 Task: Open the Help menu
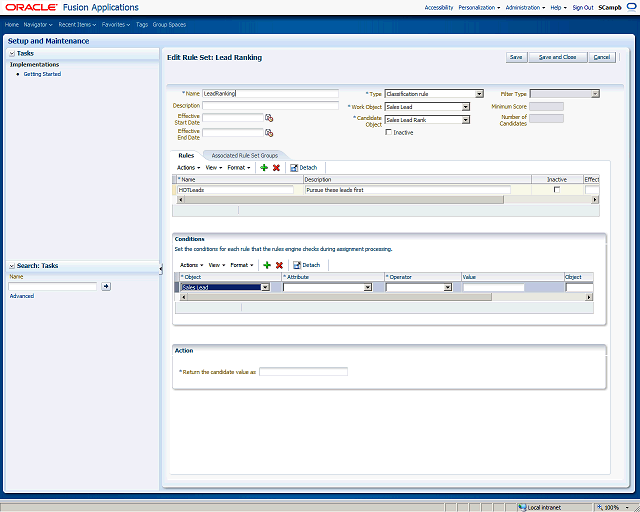558,7
